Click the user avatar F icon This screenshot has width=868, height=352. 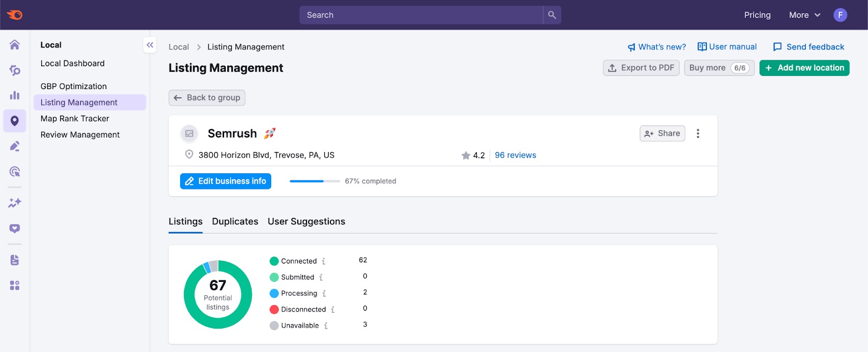tap(840, 15)
